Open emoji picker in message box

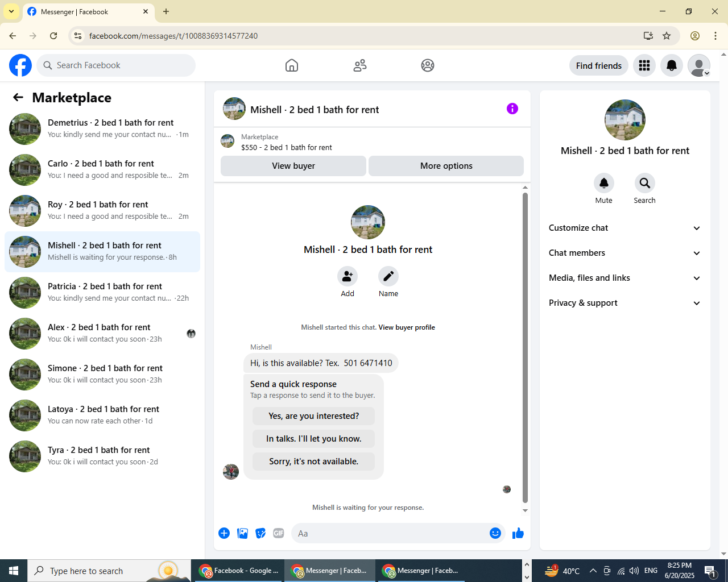(495, 533)
